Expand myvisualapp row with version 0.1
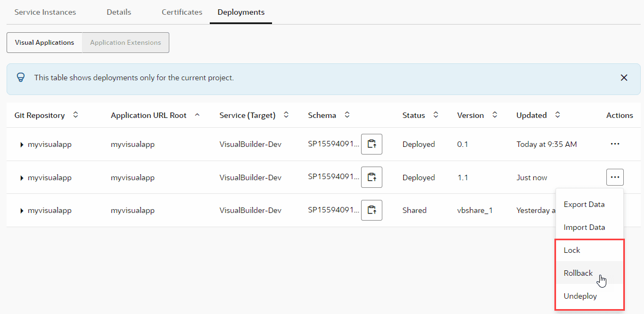Image resolution: width=644 pixels, height=314 pixels. (22, 145)
